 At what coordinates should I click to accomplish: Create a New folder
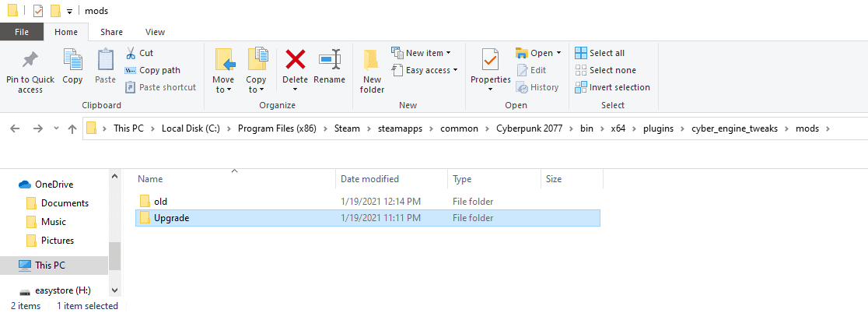[x=372, y=70]
